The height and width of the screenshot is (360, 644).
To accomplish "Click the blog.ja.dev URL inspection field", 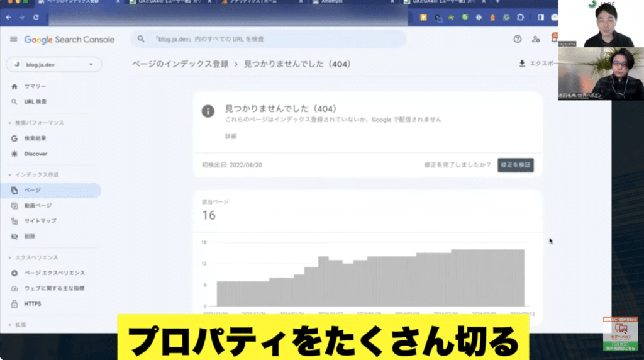I will click(269, 39).
